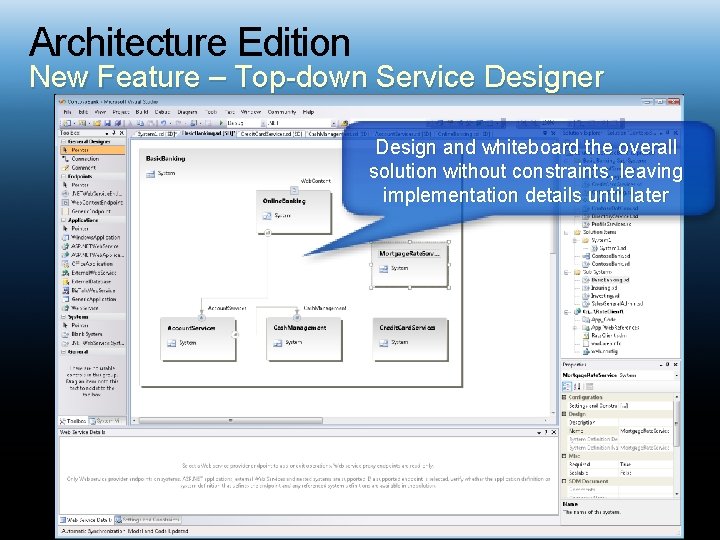Viewport: 720px width, 540px height.
Task: Select the BizTalkWebService toolbox item
Action: click(92, 290)
